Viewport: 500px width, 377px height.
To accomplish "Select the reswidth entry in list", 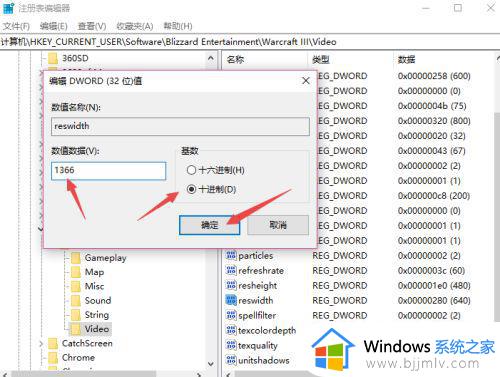I will (x=256, y=300).
